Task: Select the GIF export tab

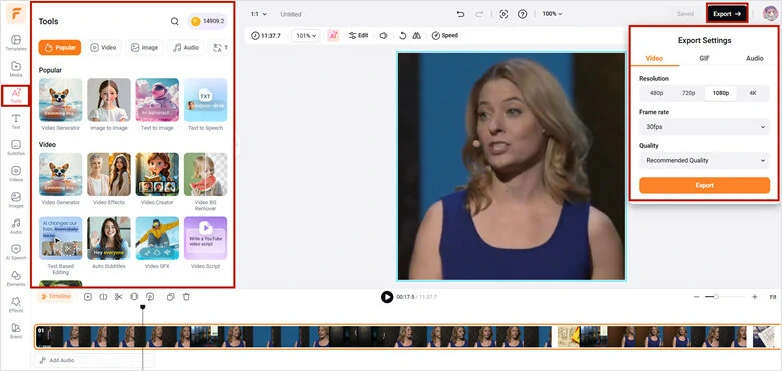Action: (x=704, y=58)
